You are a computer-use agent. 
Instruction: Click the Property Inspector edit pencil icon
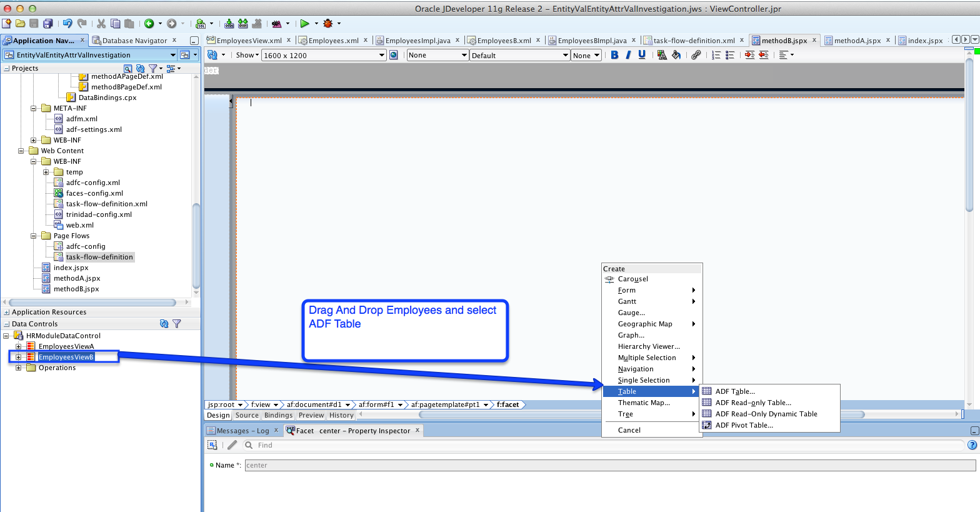click(x=232, y=445)
